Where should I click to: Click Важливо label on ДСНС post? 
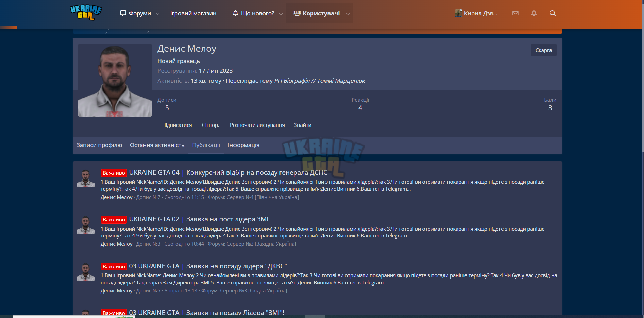114,173
